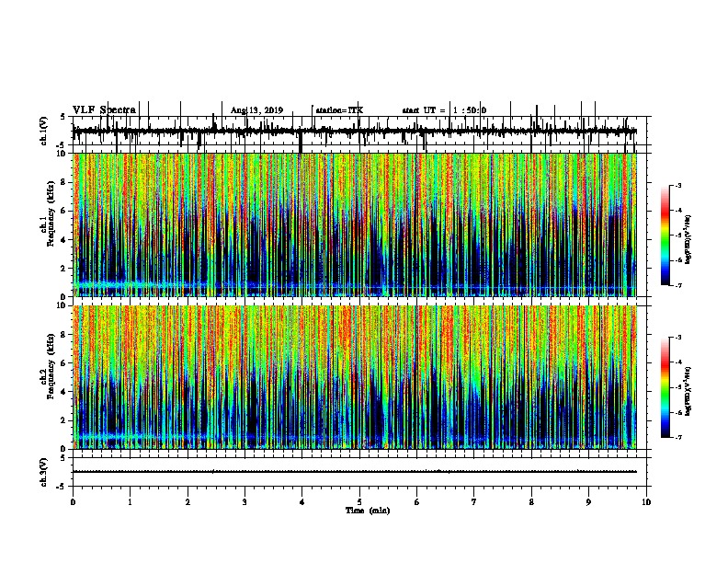Image resolution: width=728 pixels, height=563 pixels.
Task: Click the "8" kHz tick of ch.1 spectrogram
Action: pos(64,182)
